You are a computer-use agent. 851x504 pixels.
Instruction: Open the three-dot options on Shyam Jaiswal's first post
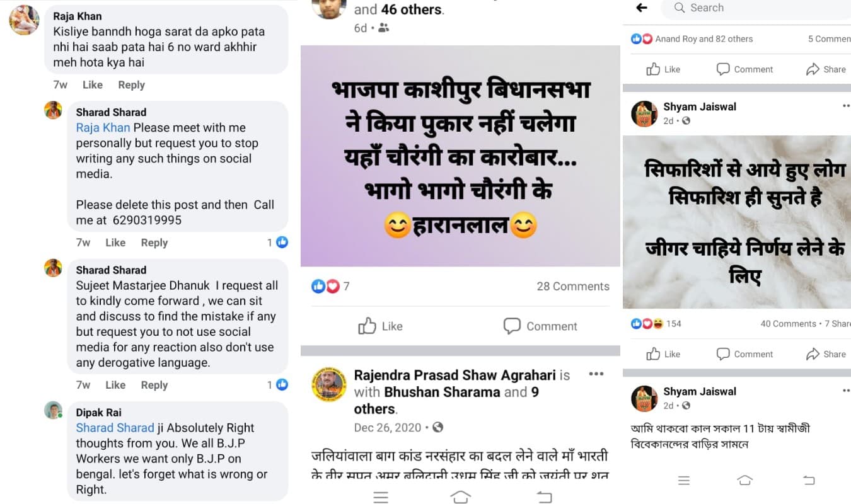(847, 106)
